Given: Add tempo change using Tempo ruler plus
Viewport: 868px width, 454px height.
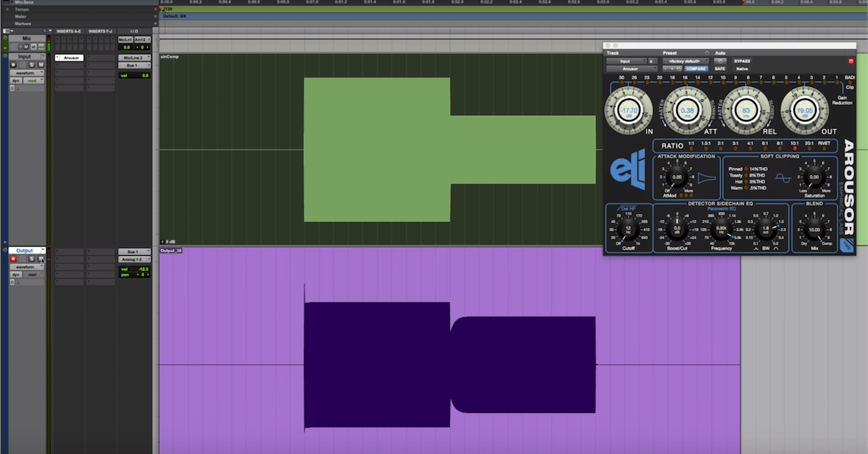Looking at the screenshot, I should [x=156, y=9].
